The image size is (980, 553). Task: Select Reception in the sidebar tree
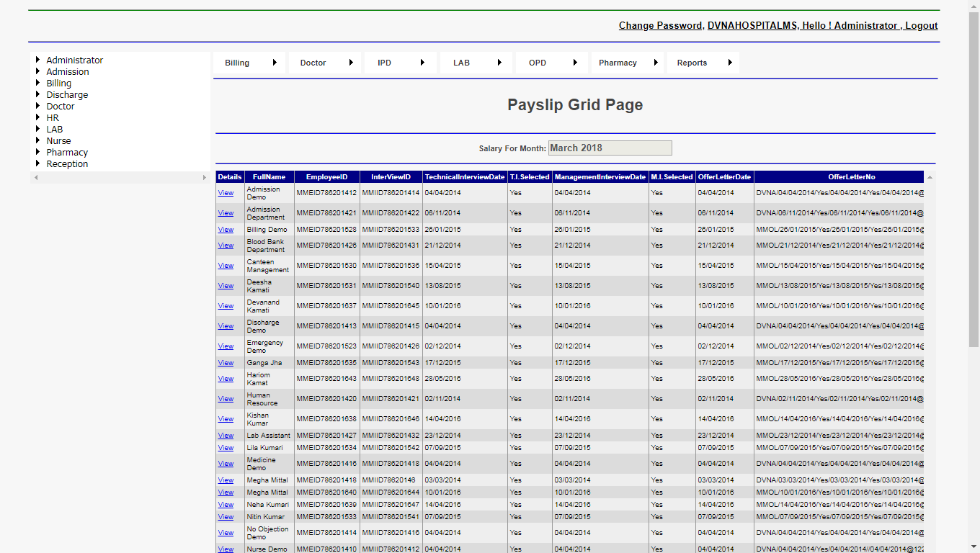pos(67,163)
